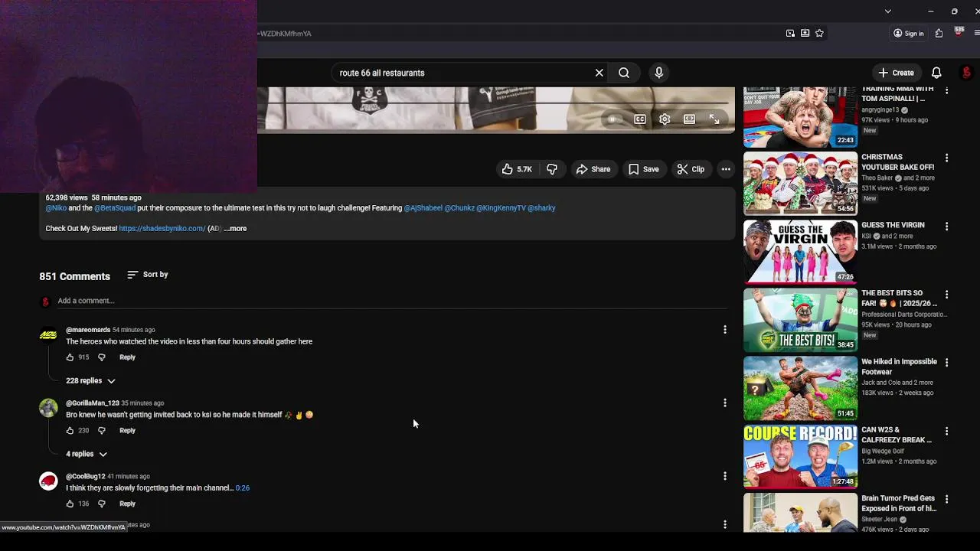Open the COURSE RECORD golf video thumbnail
The image size is (980, 551).
click(800, 457)
